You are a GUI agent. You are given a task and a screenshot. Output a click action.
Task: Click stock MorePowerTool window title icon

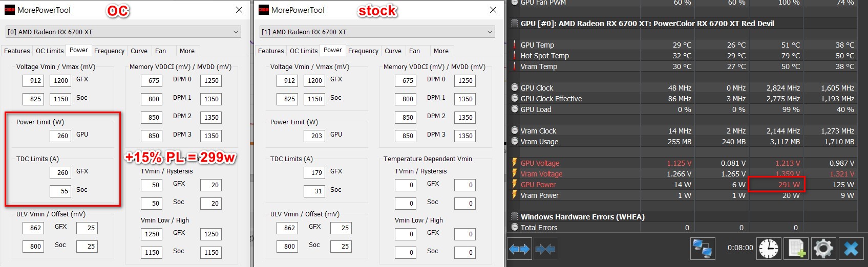(x=263, y=10)
